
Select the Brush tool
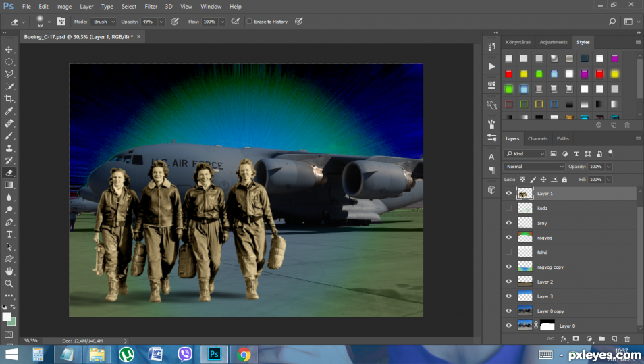click(x=9, y=136)
